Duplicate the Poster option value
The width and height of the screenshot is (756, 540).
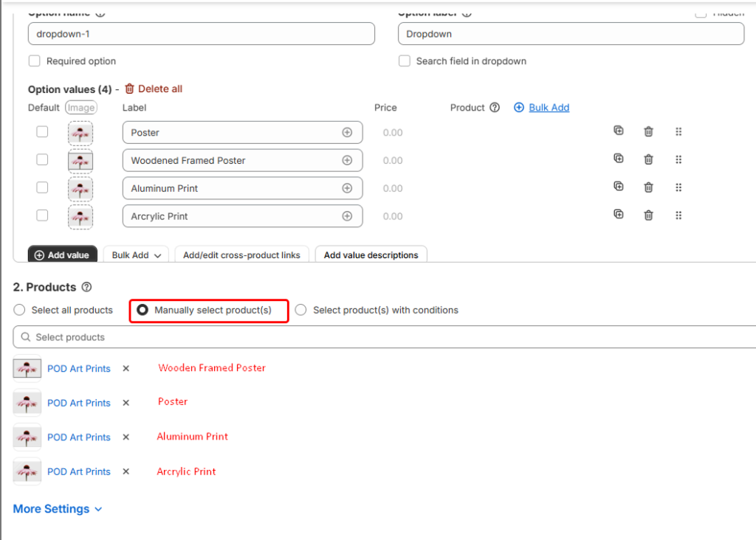click(x=619, y=131)
